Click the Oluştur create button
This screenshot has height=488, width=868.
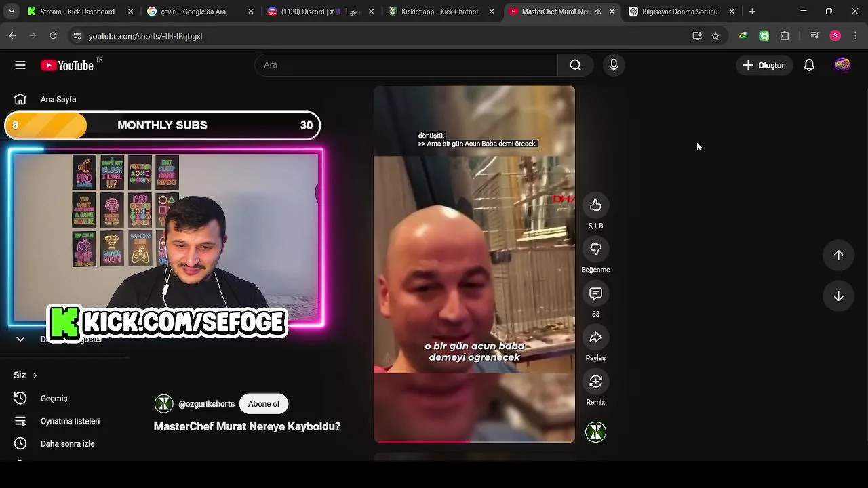coord(764,65)
